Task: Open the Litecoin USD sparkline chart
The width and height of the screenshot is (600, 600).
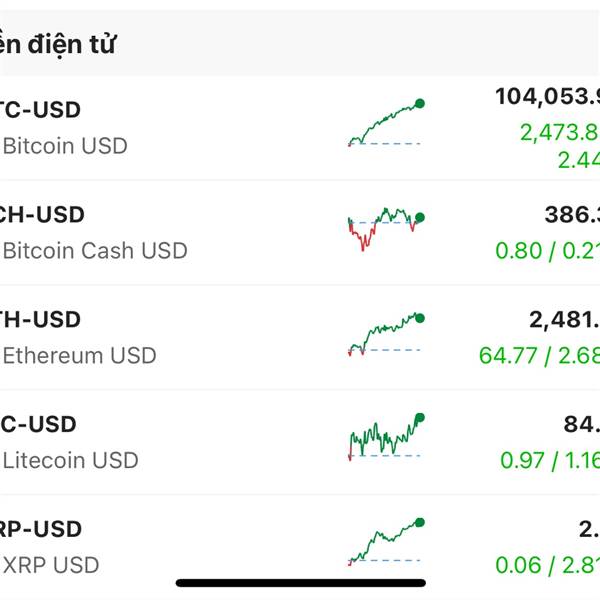Action: click(x=386, y=437)
